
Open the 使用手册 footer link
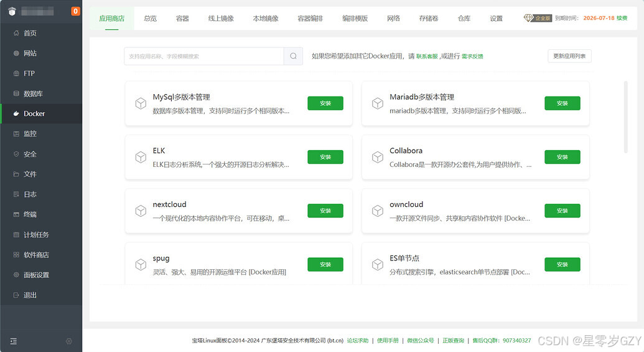pos(388,341)
